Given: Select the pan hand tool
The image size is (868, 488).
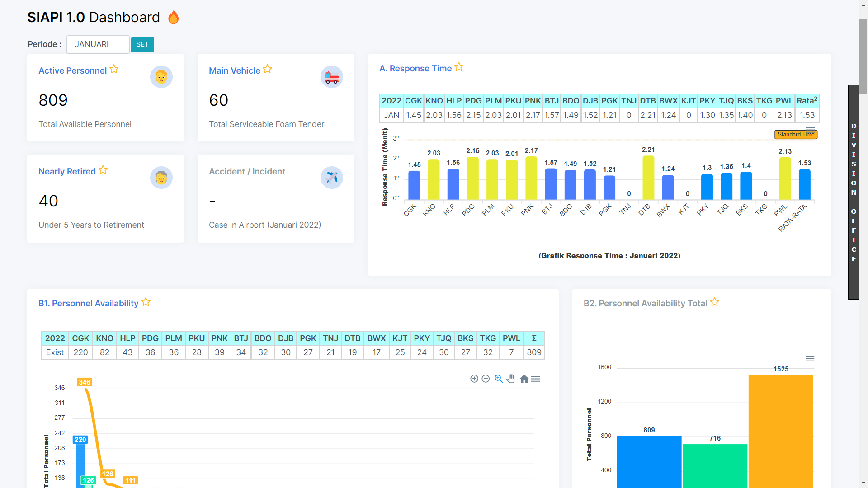Looking at the screenshot, I should click(511, 379).
